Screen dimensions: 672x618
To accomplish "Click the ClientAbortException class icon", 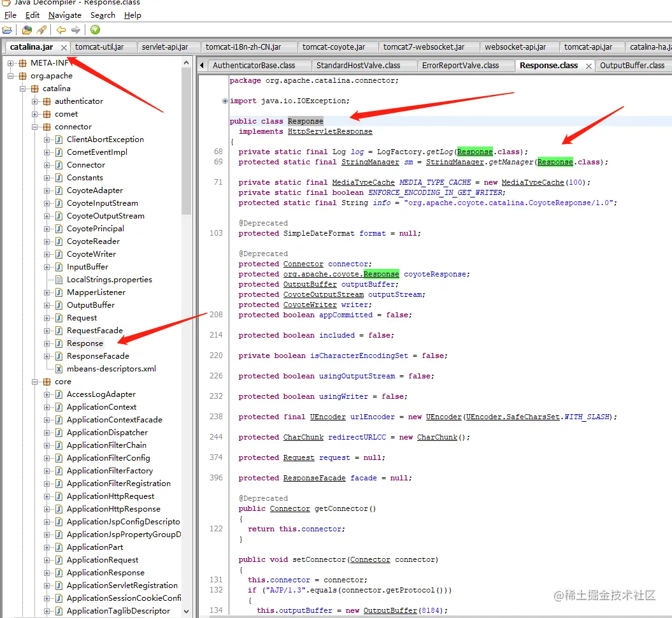I will pos(59,140).
